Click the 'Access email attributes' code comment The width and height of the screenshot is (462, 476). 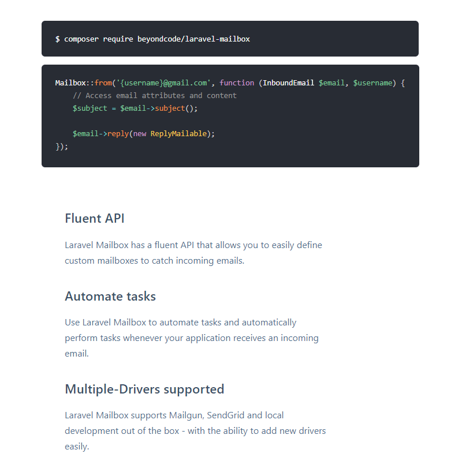pos(155,96)
